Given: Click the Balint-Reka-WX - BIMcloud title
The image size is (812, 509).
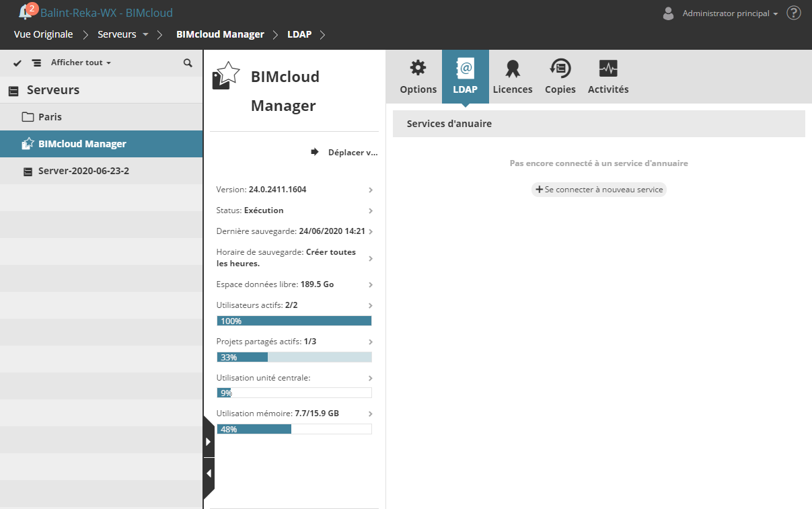Looking at the screenshot, I should click(106, 13).
